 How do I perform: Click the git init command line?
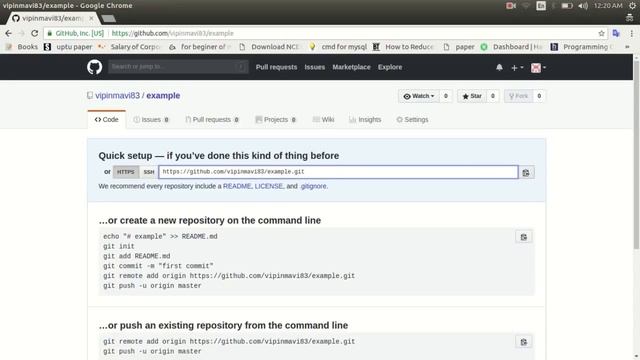119,246
